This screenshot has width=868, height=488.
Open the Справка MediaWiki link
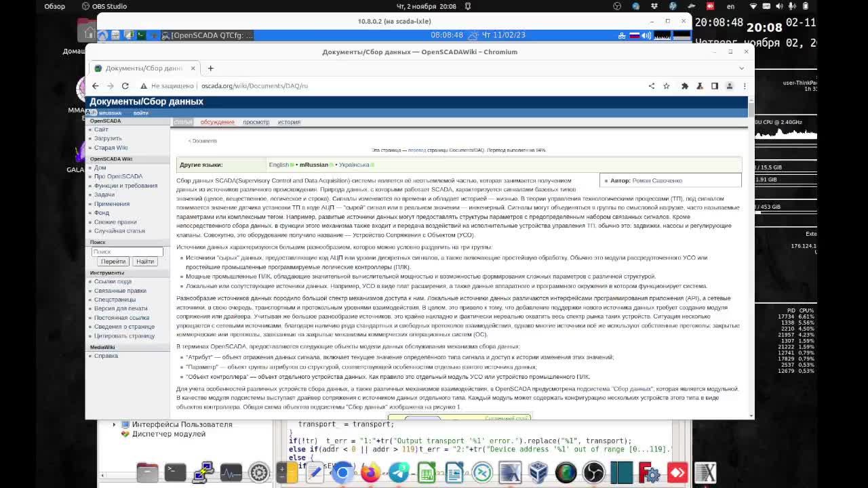pos(106,356)
